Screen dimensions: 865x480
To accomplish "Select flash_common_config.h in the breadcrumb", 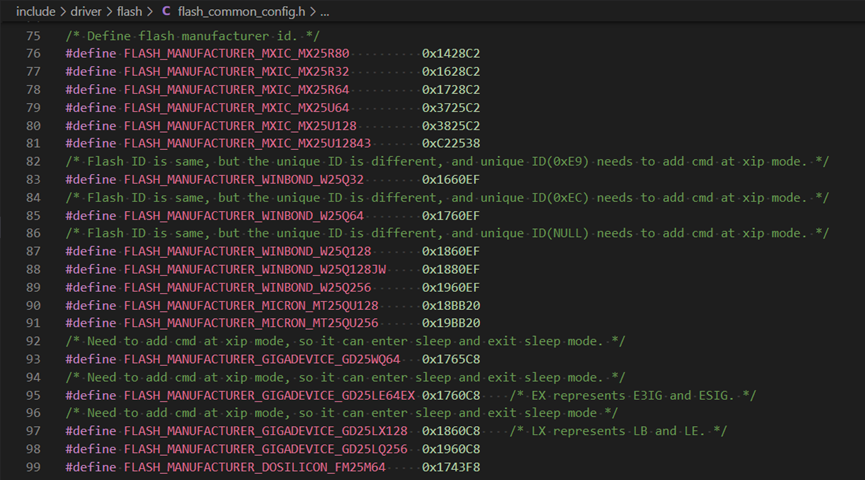I will [x=240, y=12].
